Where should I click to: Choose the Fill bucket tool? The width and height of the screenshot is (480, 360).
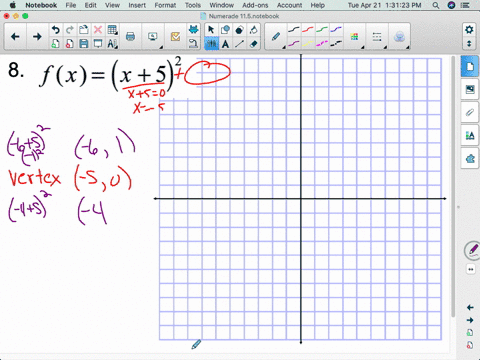click(x=253, y=30)
